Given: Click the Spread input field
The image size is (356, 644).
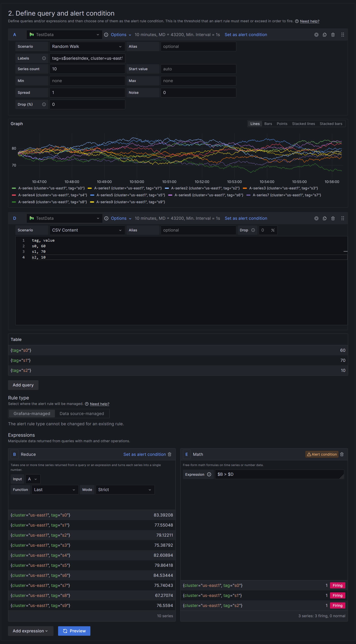Looking at the screenshot, I should coord(87,93).
